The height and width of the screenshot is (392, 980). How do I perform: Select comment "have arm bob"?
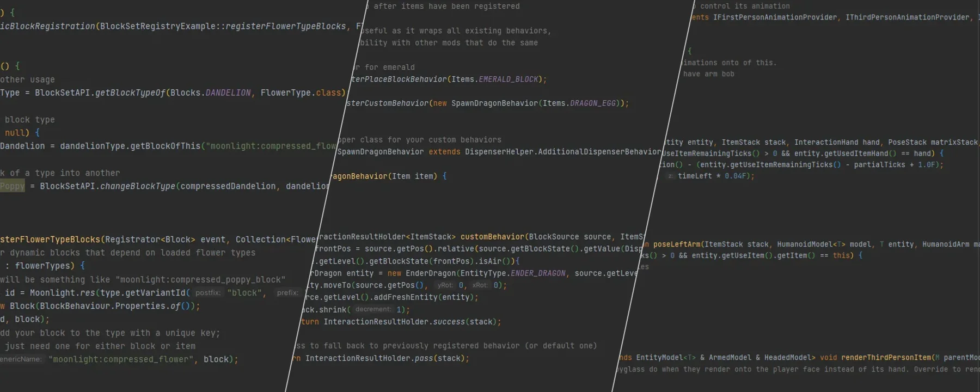(x=708, y=73)
